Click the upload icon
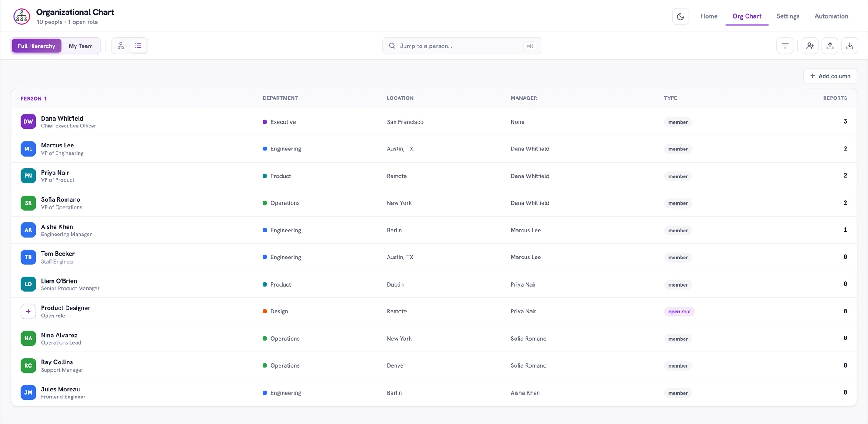The height and width of the screenshot is (424, 868). point(830,46)
